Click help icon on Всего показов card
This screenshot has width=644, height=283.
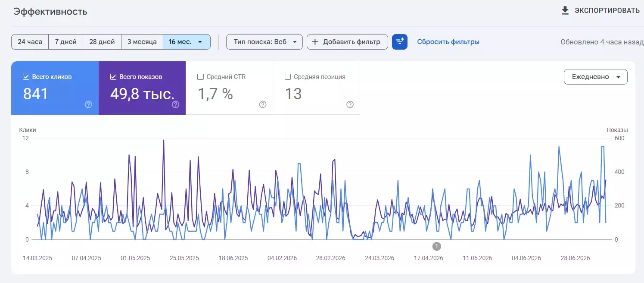(x=176, y=104)
